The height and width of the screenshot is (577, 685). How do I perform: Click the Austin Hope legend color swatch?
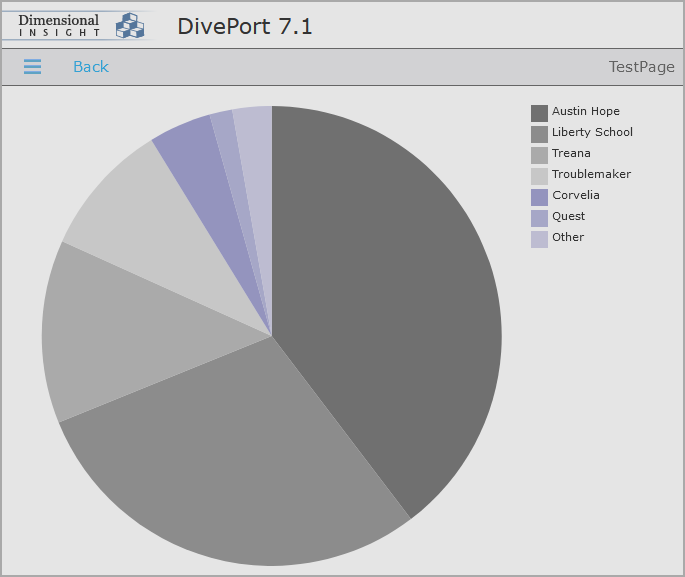pyautogui.click(x=539, y=112)
